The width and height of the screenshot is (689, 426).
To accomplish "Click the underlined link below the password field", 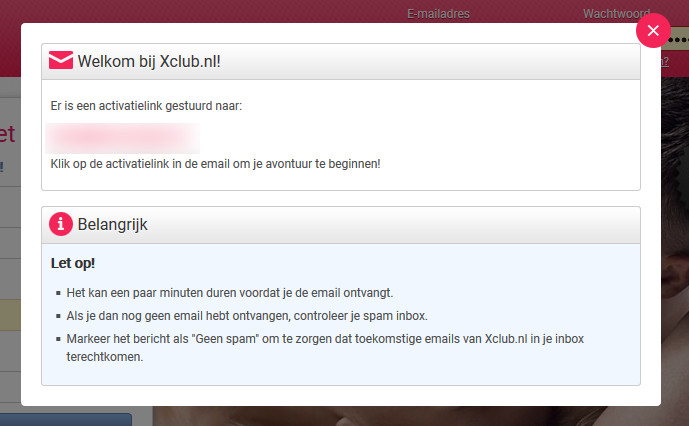I will 665,60.
